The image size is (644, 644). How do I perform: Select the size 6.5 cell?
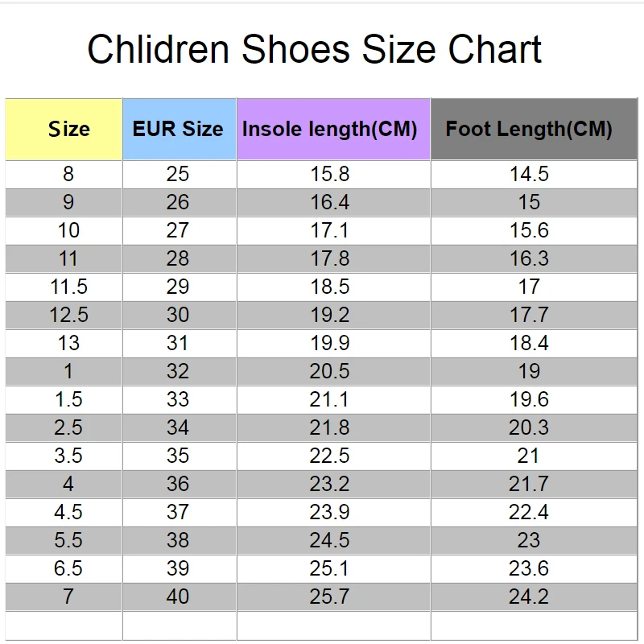click(68, 568)
